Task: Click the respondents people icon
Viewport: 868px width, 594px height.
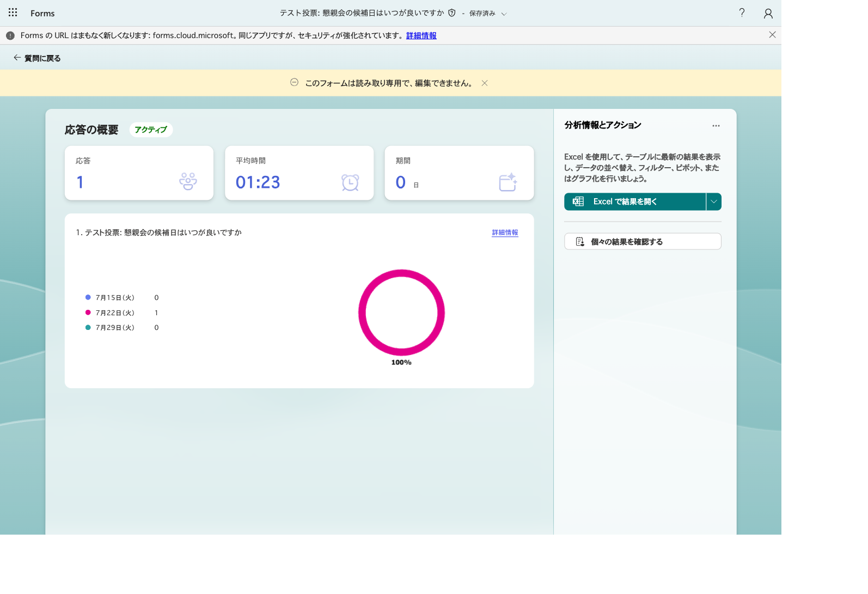Action: (x=188, y=181)
